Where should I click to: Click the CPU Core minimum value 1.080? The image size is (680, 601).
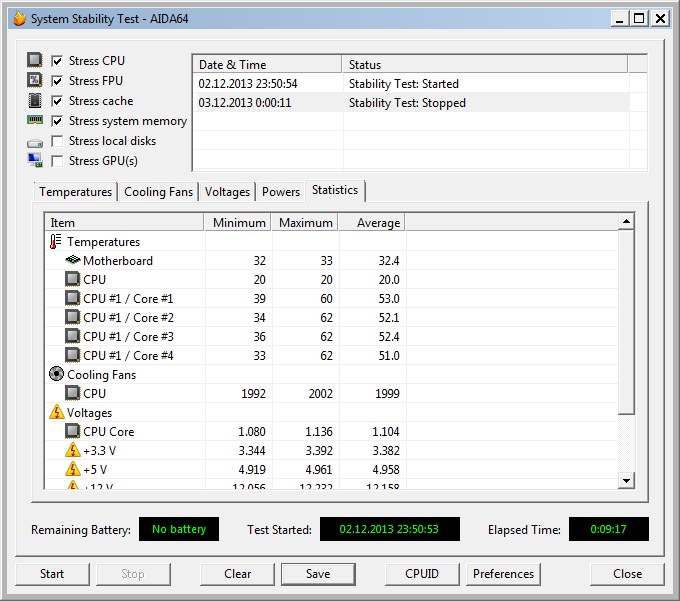pos(252,431)
